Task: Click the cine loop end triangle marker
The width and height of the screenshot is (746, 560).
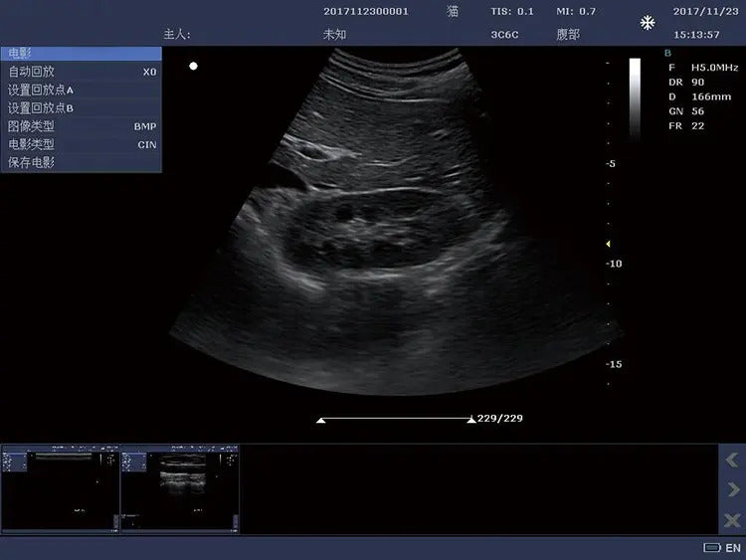Action: (470, 420)
